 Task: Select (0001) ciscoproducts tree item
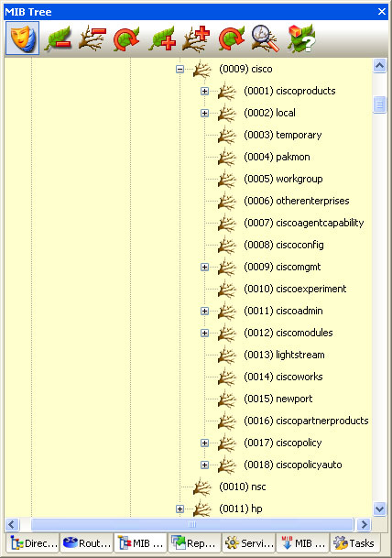click(289, 91)
